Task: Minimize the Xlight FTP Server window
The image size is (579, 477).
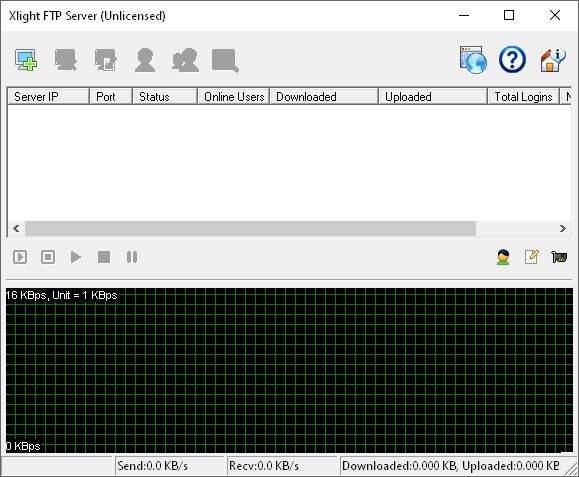Action: (x=464, y=16)
